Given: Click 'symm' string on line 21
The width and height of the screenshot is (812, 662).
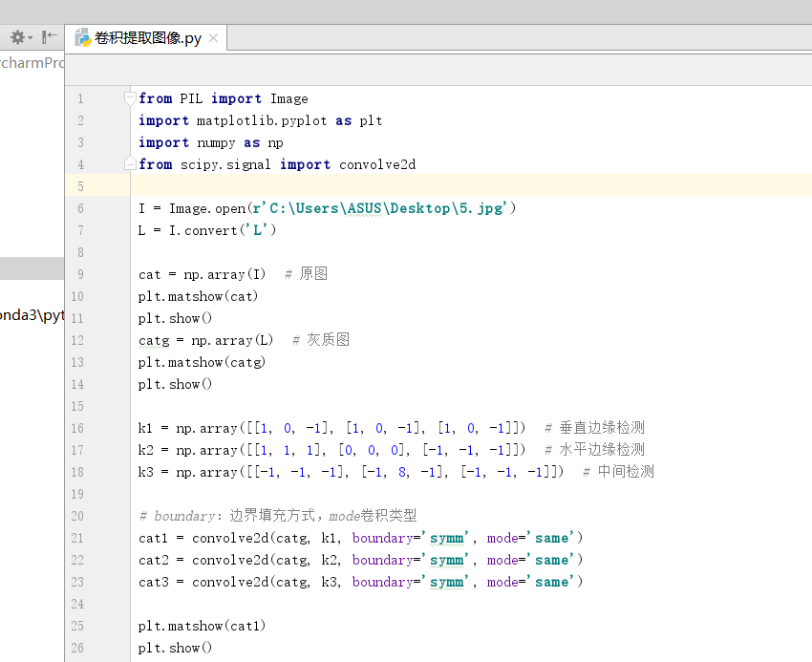Looking at the screenshot, I should 446,539.
